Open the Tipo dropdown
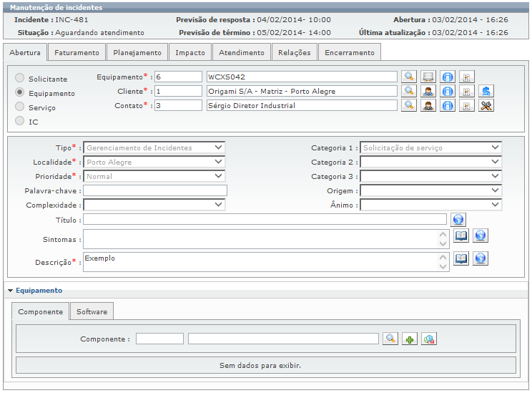The width and height of the screenshot is (532, 393). [154, 147]
